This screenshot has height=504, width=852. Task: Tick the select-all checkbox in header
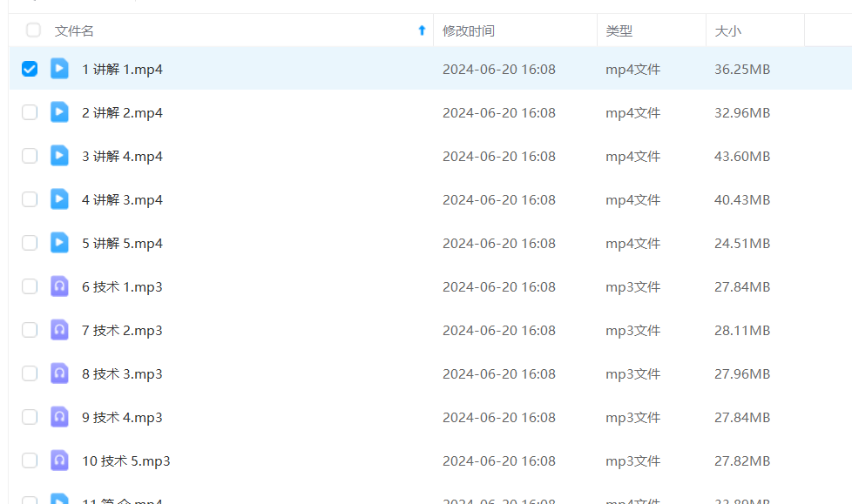[x=33, y=30]
